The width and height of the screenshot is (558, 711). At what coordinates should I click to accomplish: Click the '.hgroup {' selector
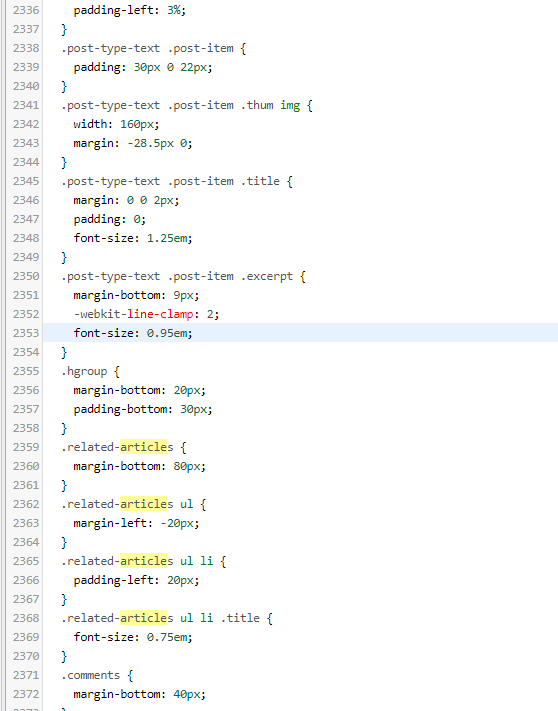tap(90, 371)
